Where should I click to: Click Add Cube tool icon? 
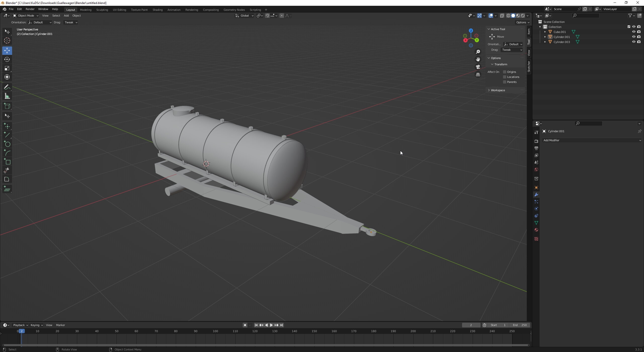7,106
